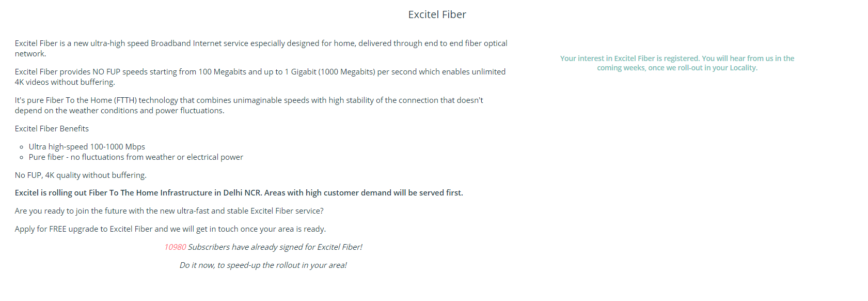The image size is (868, 301).
Task: Click the red 10980 subscriber count
Action: (175, 247)
